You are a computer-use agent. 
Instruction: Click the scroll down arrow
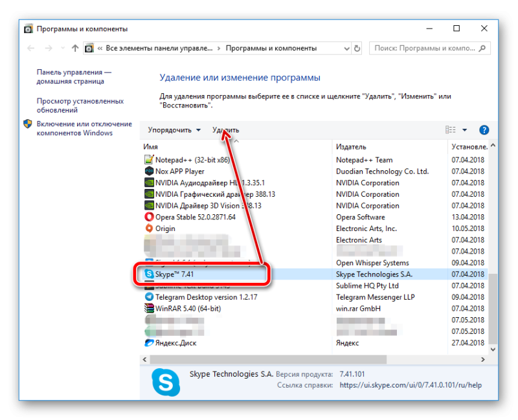coord(493,349)
